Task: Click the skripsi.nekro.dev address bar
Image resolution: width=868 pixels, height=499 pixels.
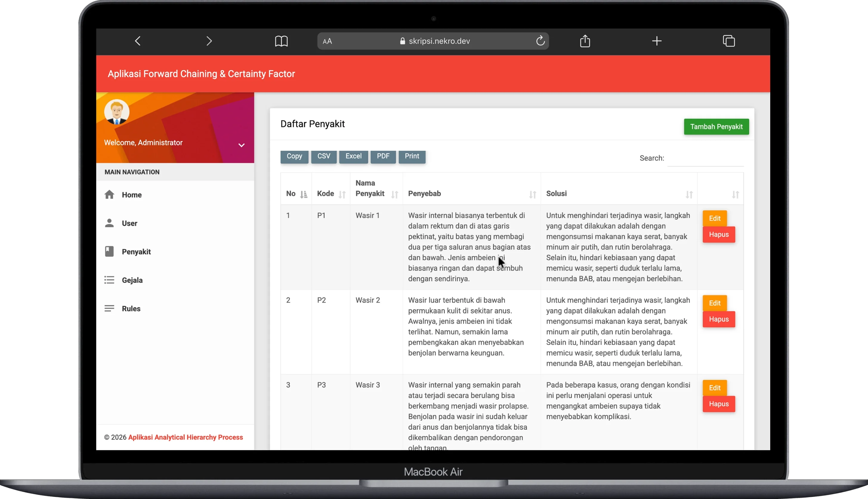Action: (433, 41)
